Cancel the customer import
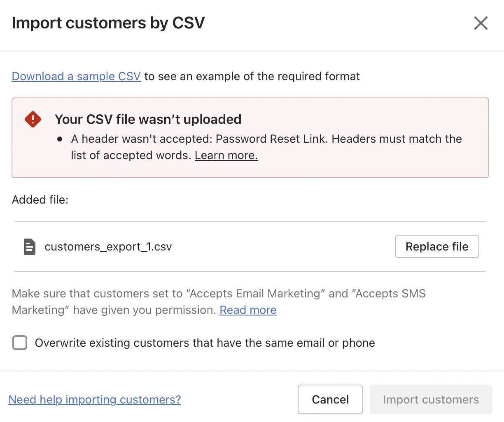 (330, 399)
